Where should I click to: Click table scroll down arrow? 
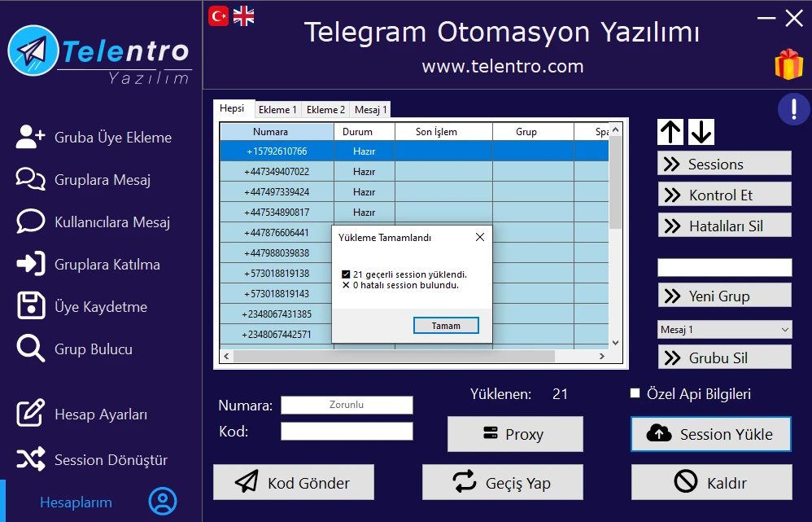pos(615,342)
